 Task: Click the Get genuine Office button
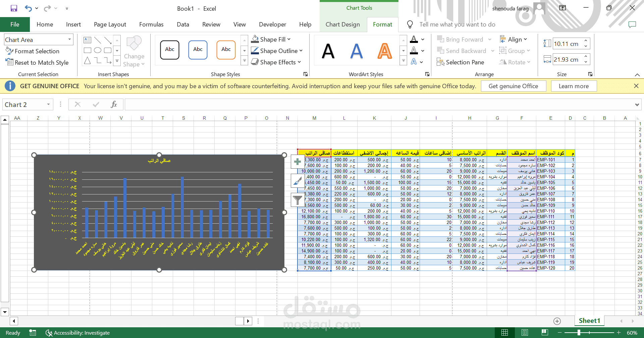point(513,86)
